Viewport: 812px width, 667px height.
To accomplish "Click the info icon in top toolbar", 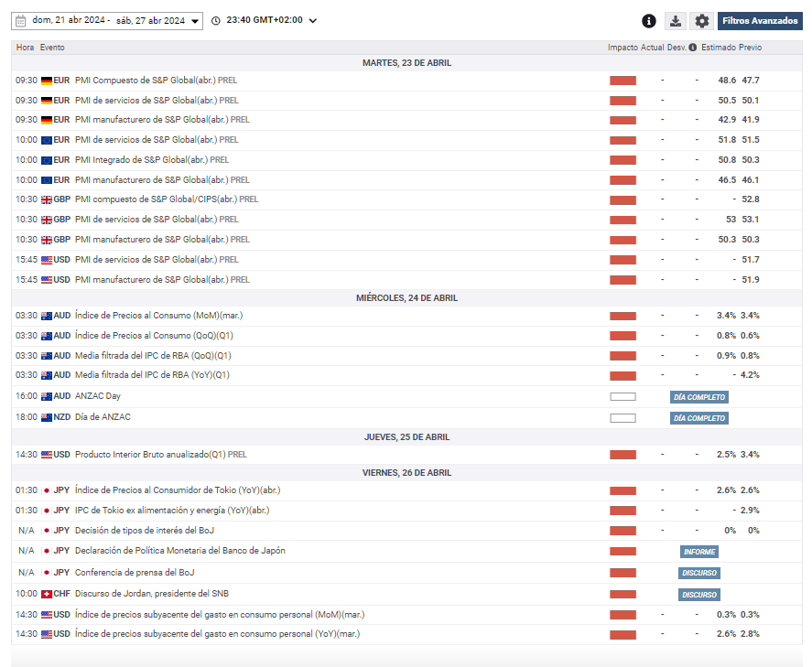I will 649,21.
